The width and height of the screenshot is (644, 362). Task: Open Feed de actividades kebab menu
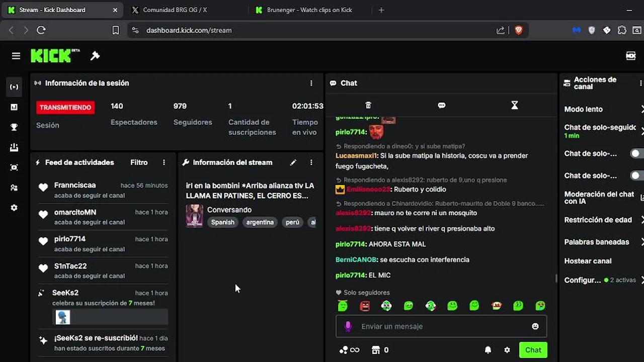pos(164,162)
